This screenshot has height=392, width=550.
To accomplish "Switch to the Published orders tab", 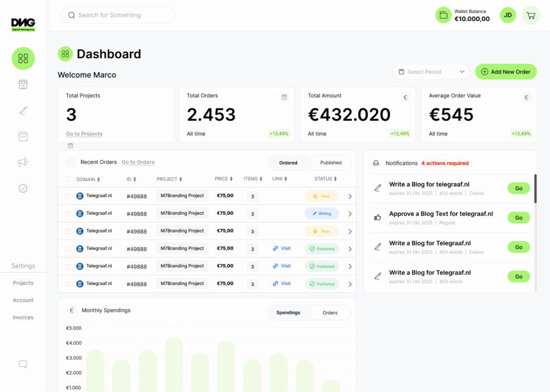I will [x=331, y=163].
